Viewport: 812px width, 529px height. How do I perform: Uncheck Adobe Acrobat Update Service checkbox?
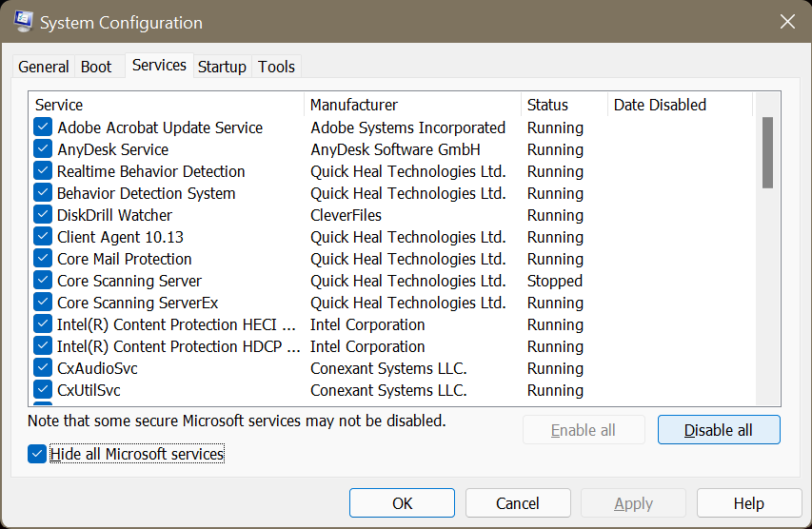43,127
